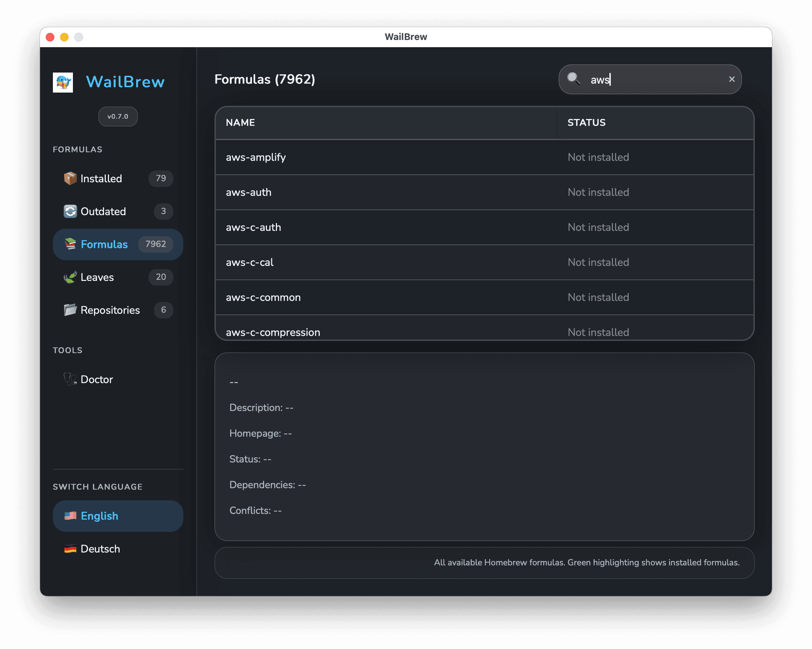812x649 pixels.
Task: Click the Leaves plant icon
Action: pyautogui.click(x=70, y=277)
